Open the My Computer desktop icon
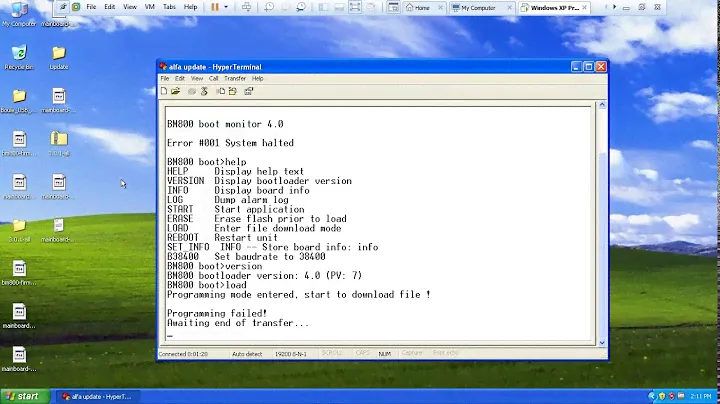The height and width of the screenshot is (404, 720). tap(18, 12)
